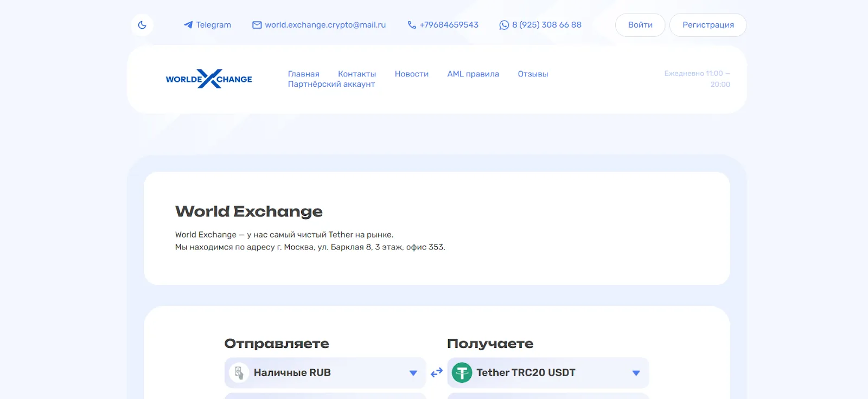The width and height of the screenshot is (868, 399).
Task: Click the email envelope icon
Action: [257, 25]
